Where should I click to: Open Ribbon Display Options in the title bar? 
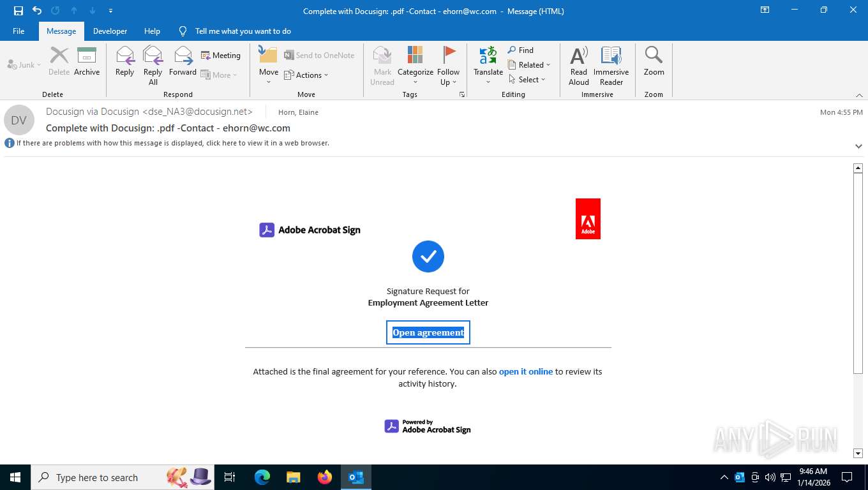765,10
